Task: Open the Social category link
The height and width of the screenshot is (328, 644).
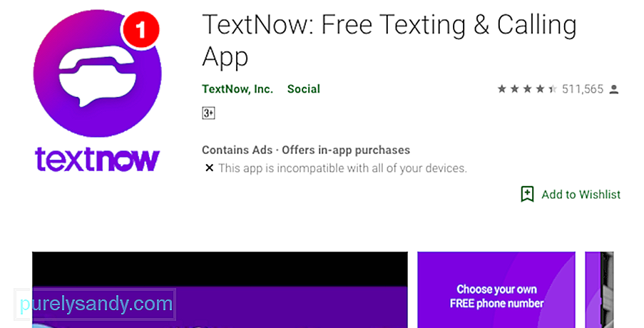Action: tap(304, 89)
